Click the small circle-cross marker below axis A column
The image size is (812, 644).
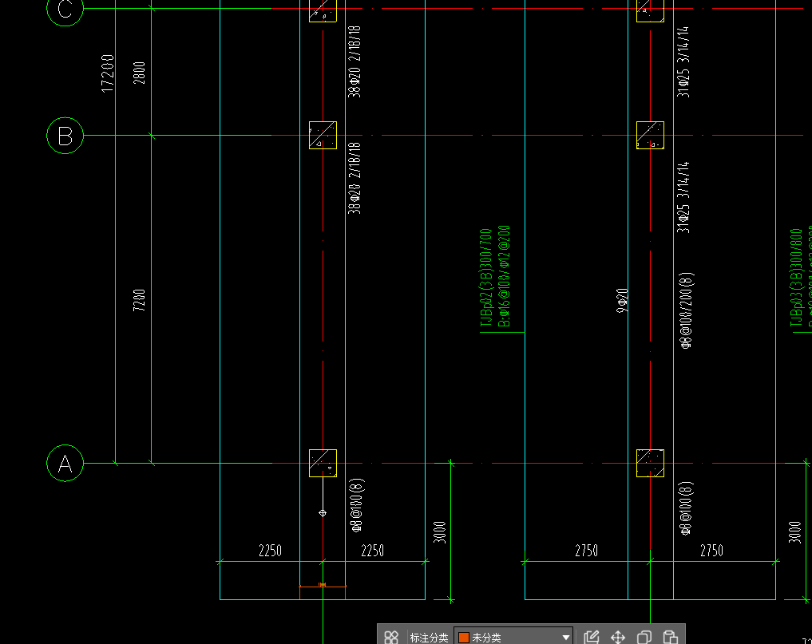[323, 513]
